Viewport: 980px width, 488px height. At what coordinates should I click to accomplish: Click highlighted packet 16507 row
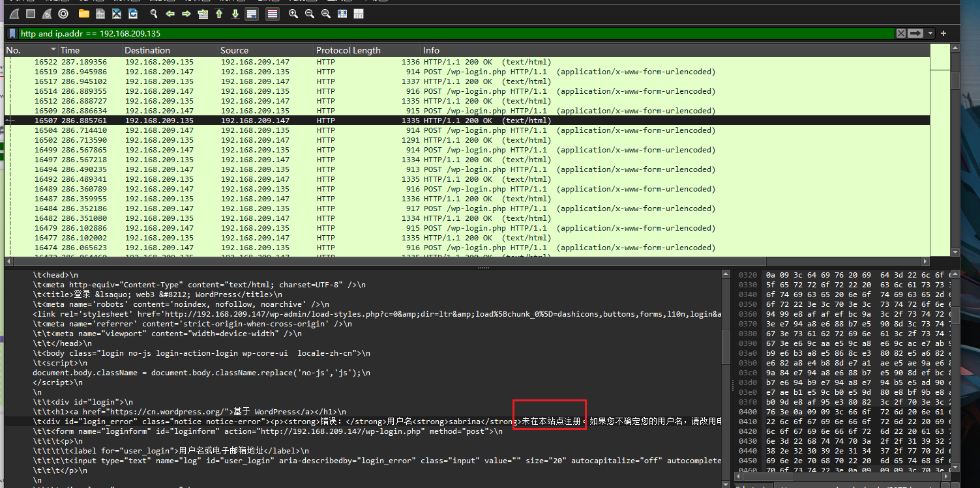click(468, 121)
